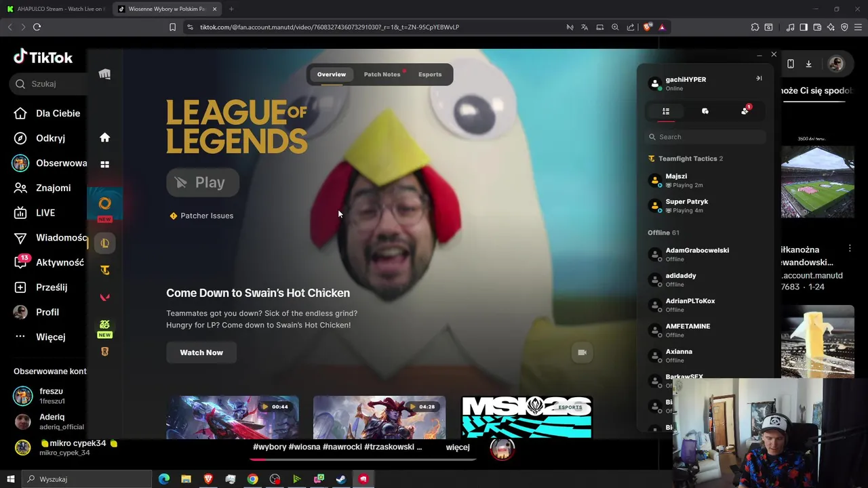Screen dimensions: 868x488
Task: Open the Riot Client home page
Action: [104, 138]
